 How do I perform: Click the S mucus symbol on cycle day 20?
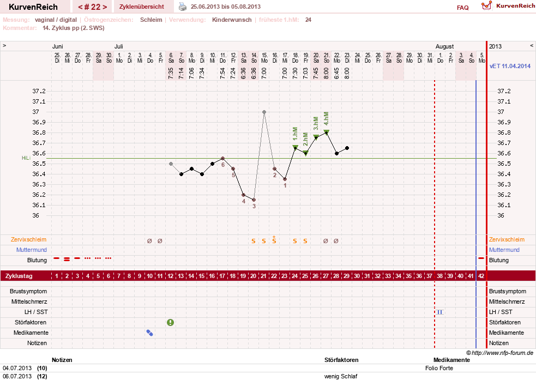254,241
